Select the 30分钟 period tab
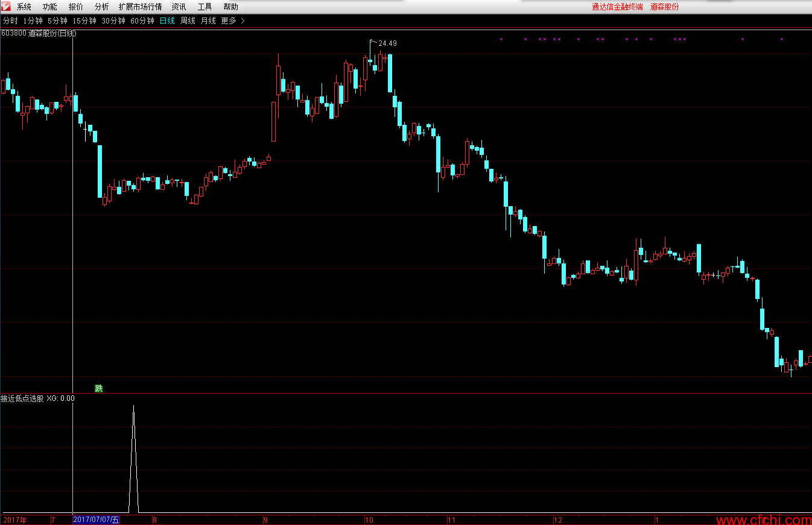The image size is (812, 525). point(113,20)
